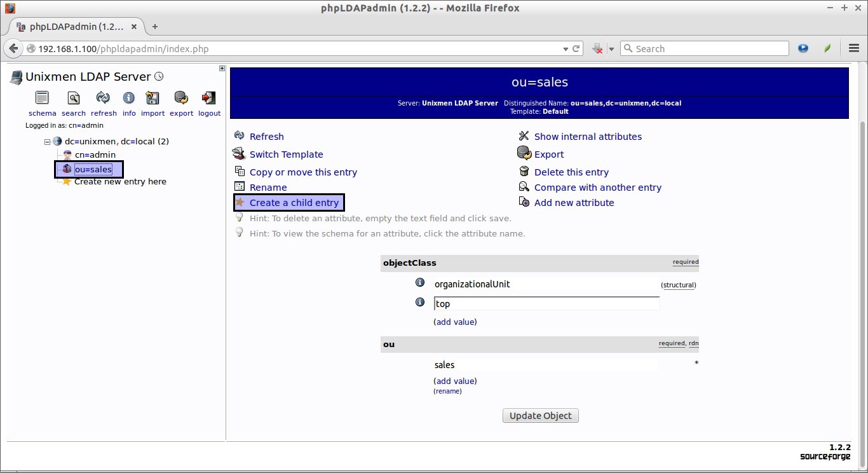
Task: Click the small rename link under ou
Action: click(x=447, y=391)
